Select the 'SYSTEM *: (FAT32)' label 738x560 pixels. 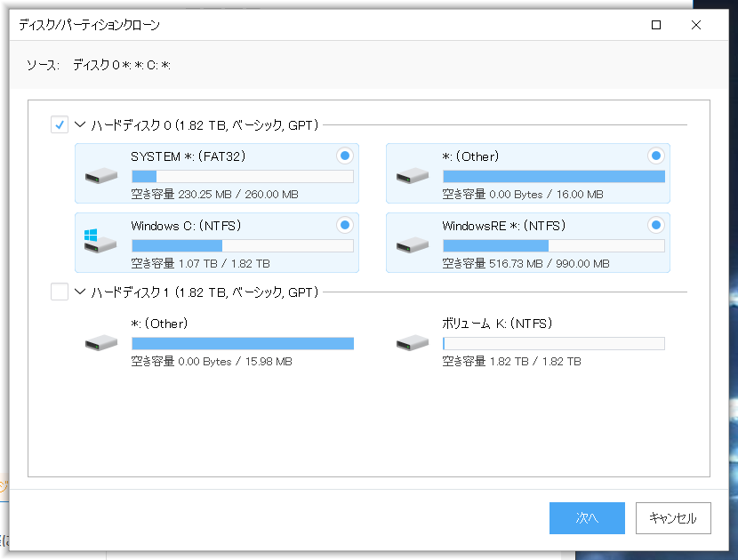[x=189, y=156]
